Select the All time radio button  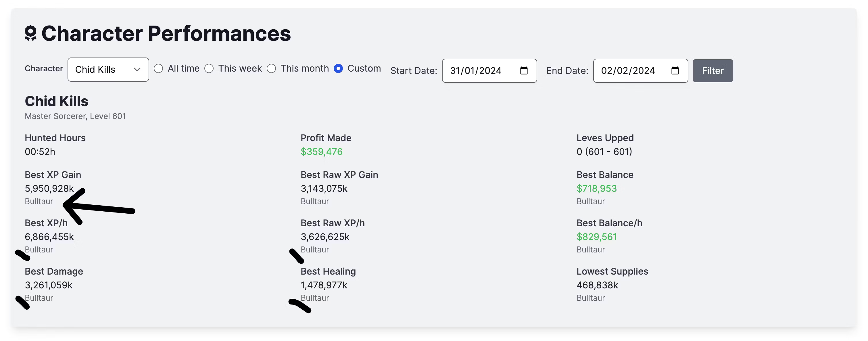click(x=158, y=69)
